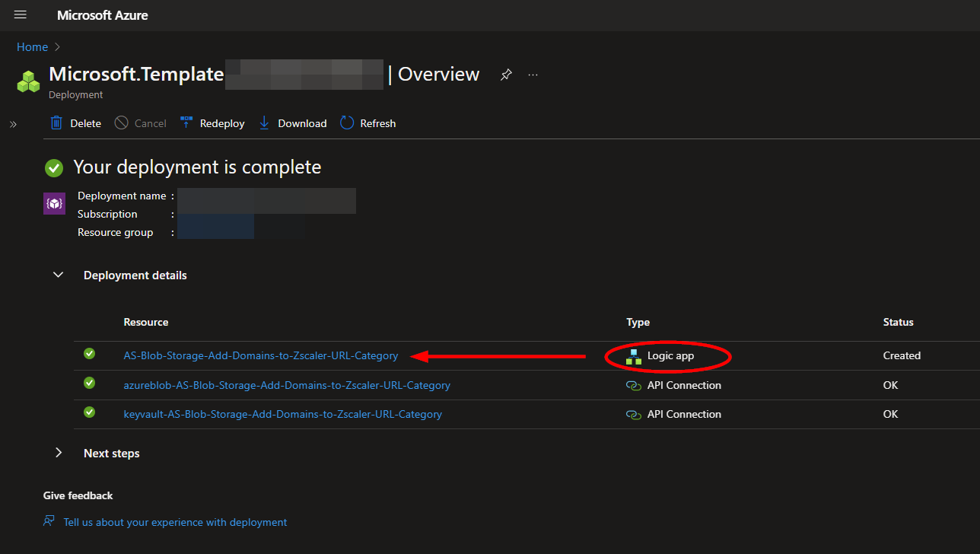Viewport: 980px width, 554px height.
Task: Click the Cancel toolbar label
Action: click(151, 123)
